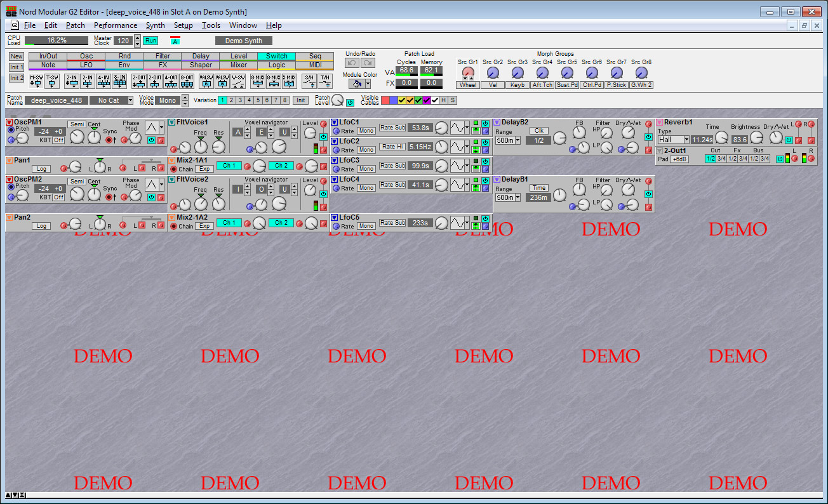Toggle Mix2-1A1 Ch 1 button
Screen dimensions: 828x504
[229, 166]
